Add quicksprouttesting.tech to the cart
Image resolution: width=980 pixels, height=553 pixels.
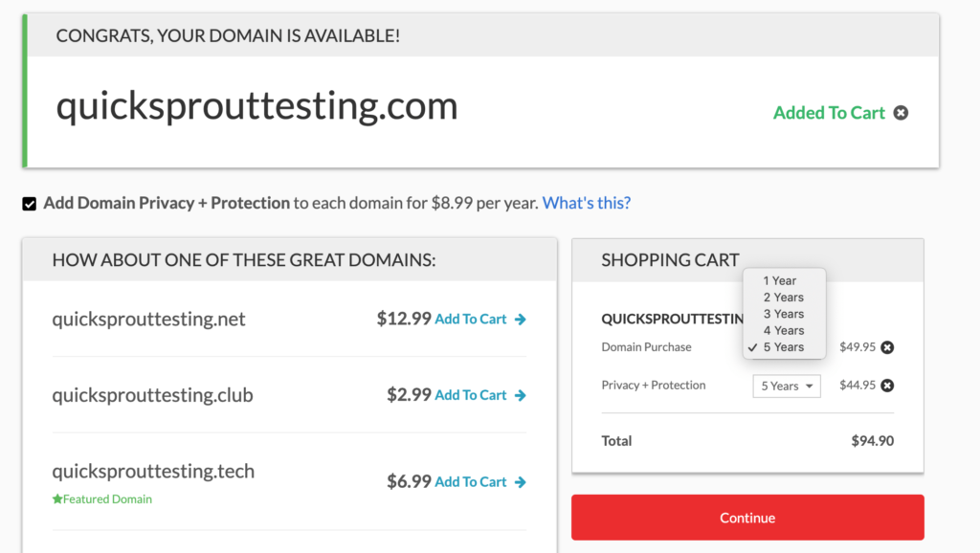point(470,482)
